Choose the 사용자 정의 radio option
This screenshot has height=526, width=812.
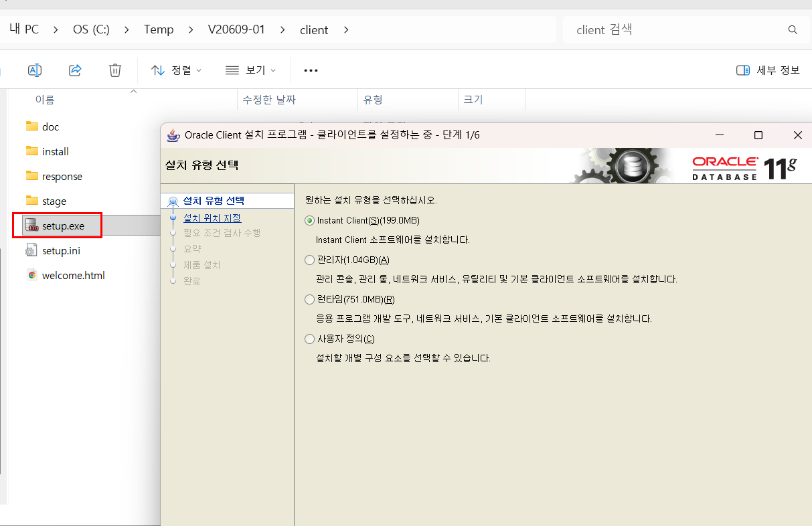pos(309,339)
